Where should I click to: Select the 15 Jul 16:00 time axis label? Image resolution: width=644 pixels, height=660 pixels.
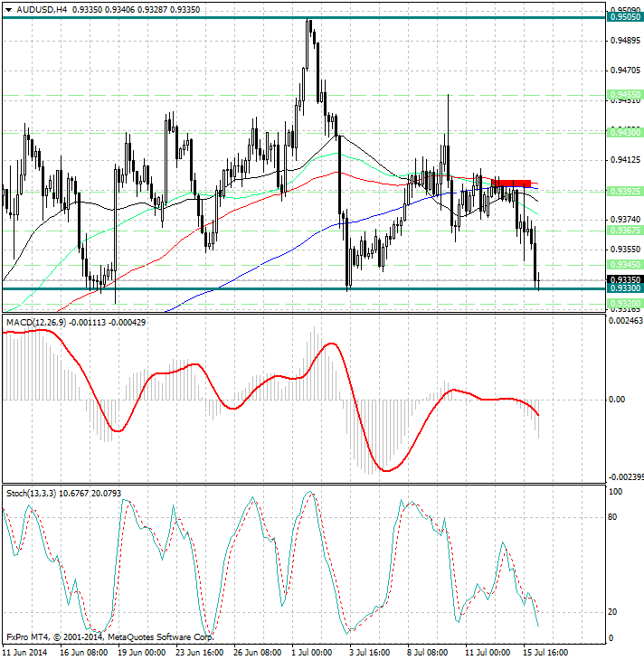pos(544,653)
